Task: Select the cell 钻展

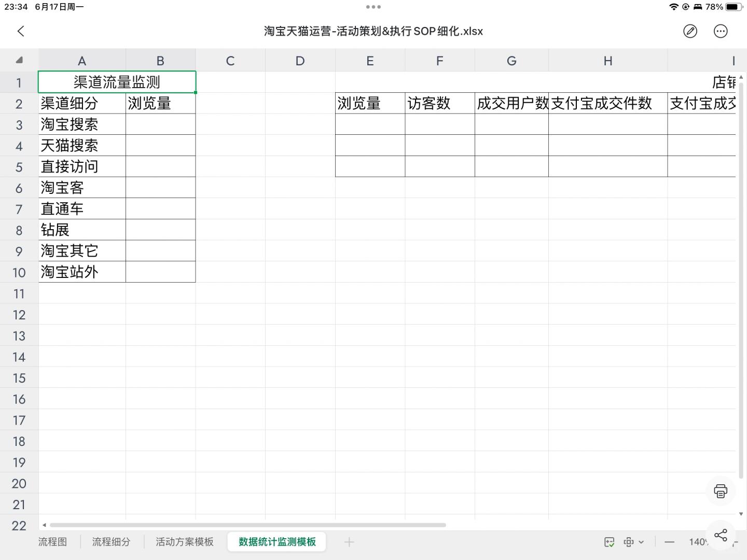Action: 82,230
